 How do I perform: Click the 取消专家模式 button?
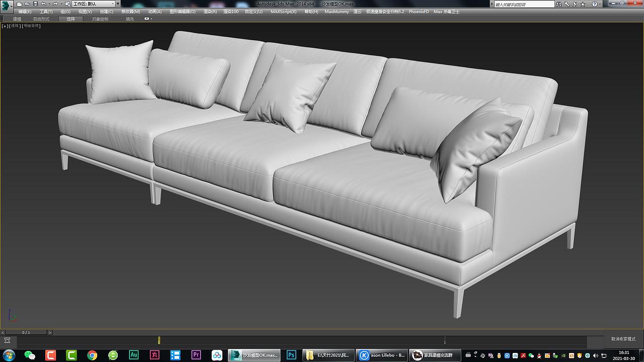[x=623, y=339]
